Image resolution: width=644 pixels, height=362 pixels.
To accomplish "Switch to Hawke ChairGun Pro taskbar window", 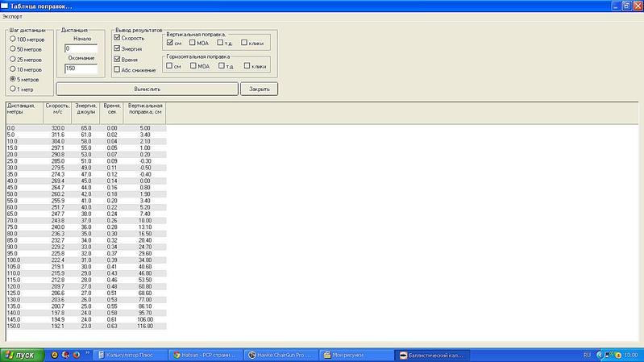I will point(280,355).
